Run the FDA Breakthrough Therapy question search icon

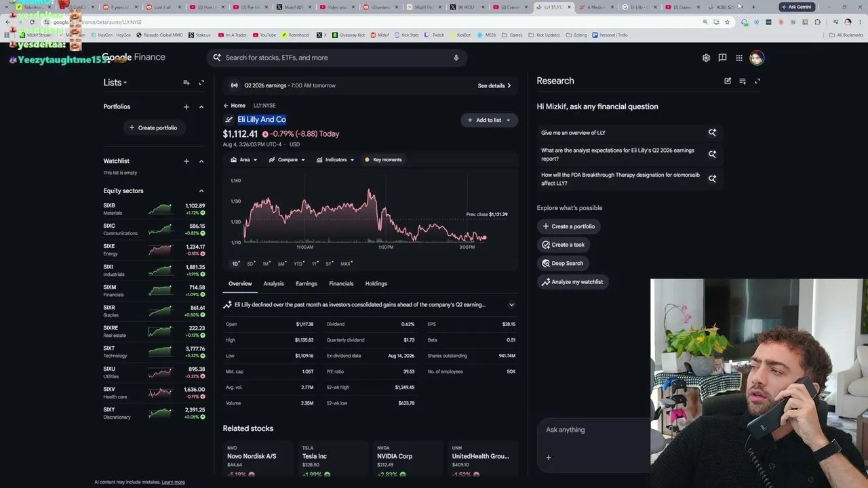[x=712, y=179]
